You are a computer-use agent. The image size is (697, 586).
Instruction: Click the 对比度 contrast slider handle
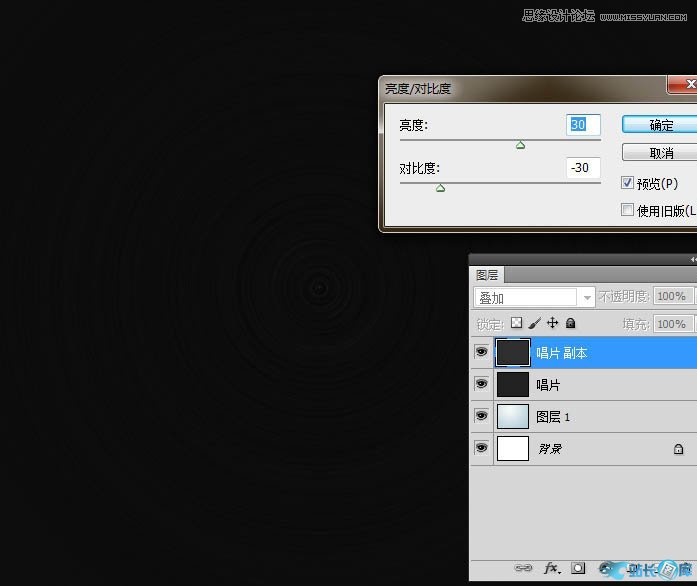[x=440, y=188]
